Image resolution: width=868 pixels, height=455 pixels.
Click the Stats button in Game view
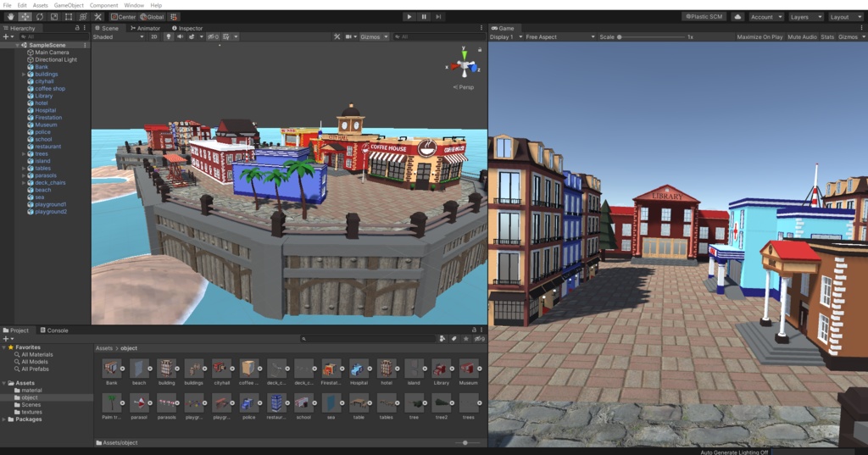[827, 37]
